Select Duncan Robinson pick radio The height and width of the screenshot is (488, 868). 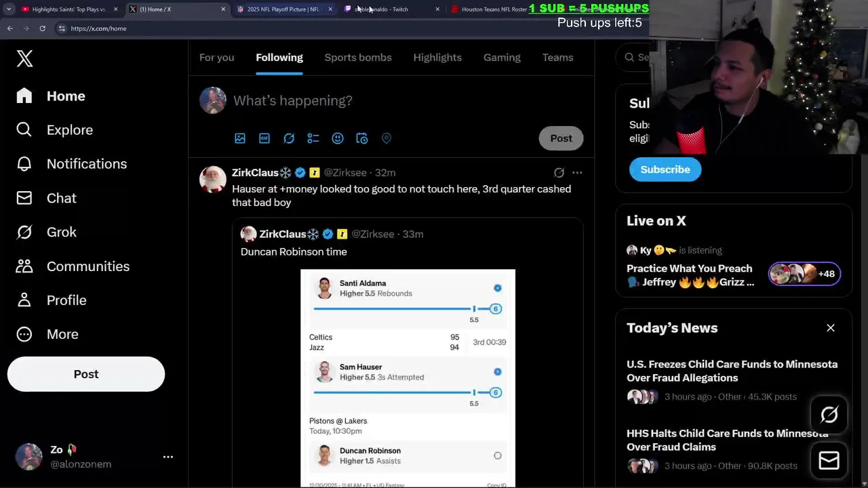498,456
